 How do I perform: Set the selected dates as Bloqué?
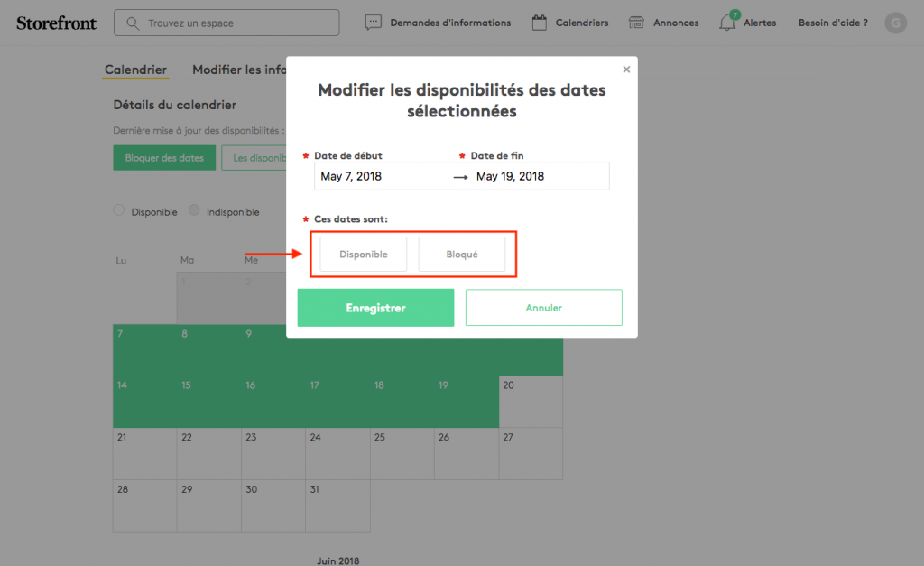[462, 255]
